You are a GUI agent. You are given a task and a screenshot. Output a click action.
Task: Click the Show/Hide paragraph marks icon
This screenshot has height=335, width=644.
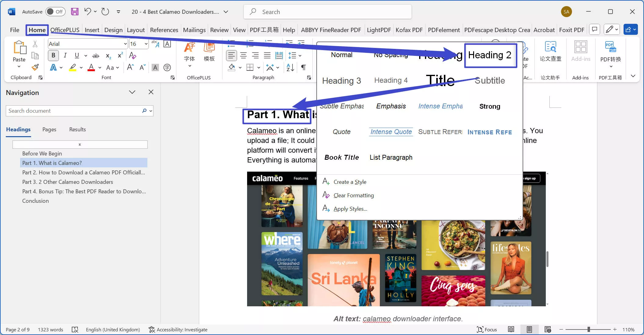[304, 67]
